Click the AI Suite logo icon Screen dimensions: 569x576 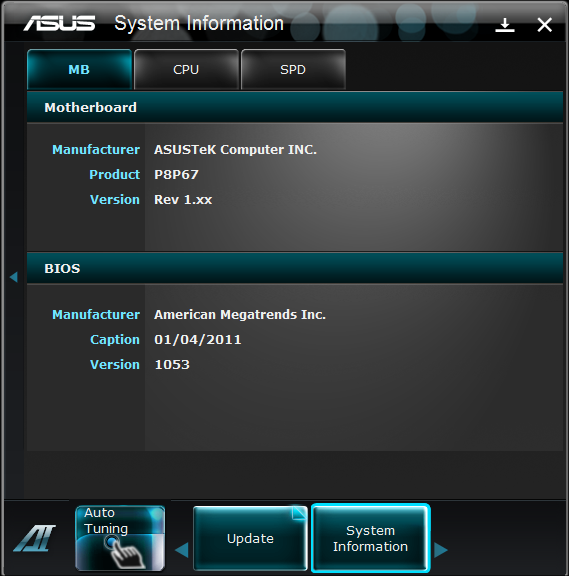[35, 538]
